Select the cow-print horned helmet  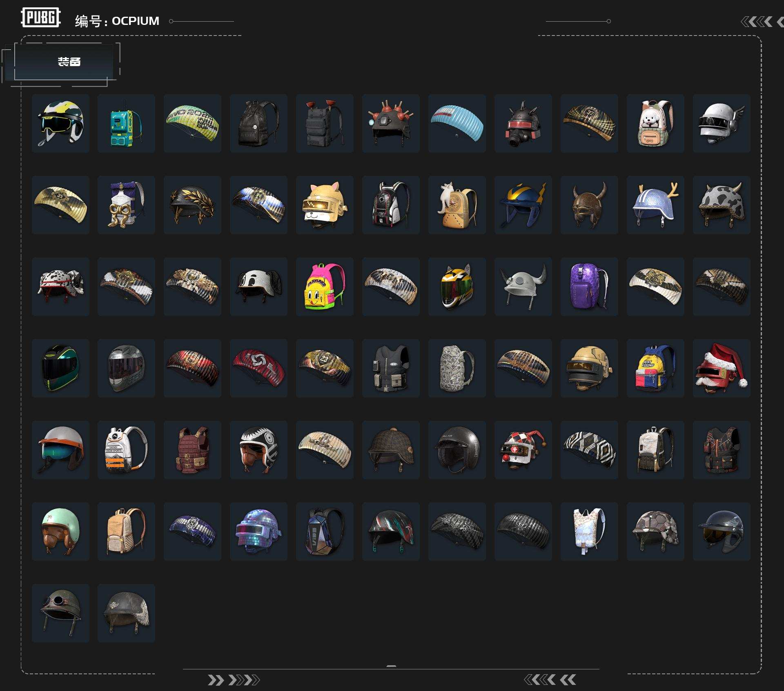pyautogui.click(x=722, y=205)
